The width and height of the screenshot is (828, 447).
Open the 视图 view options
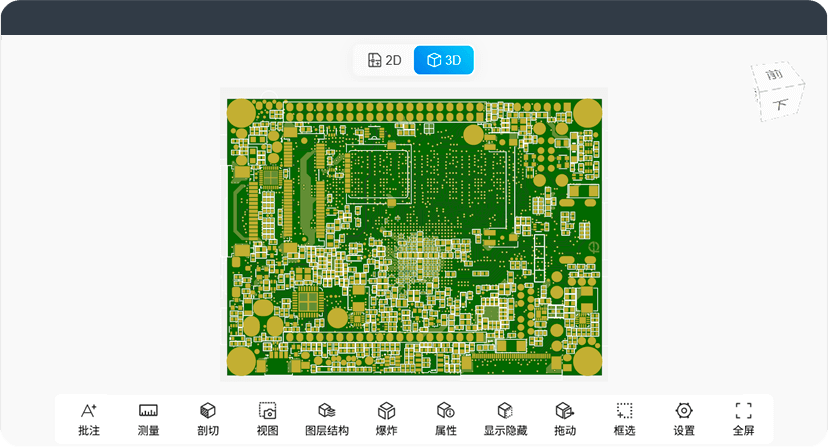pyautogui.click(x=267, y=418)
